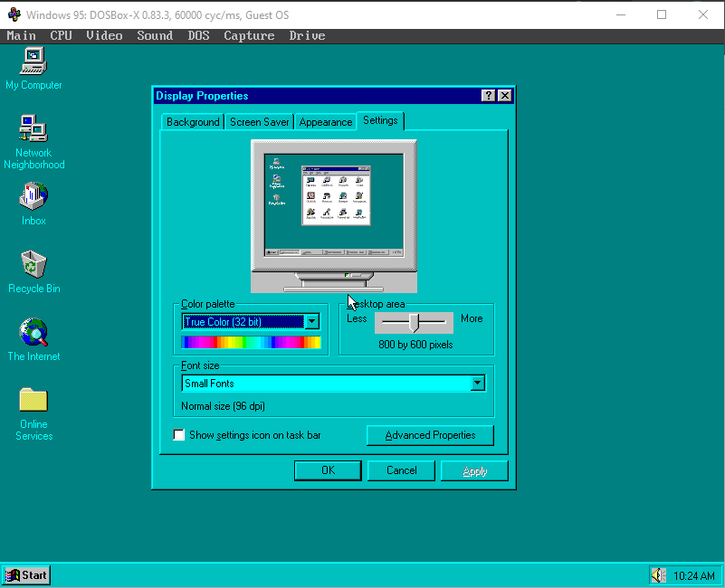Switch to the Background tab
Image resolution: width=725 pixels, height=588 pixels.
(x=192, y=120)
